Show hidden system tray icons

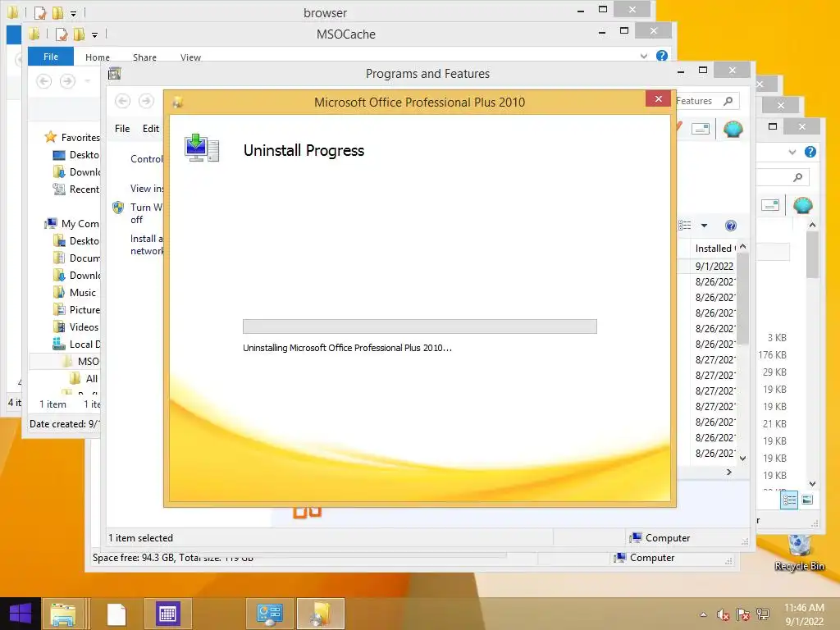pos(703,614)
